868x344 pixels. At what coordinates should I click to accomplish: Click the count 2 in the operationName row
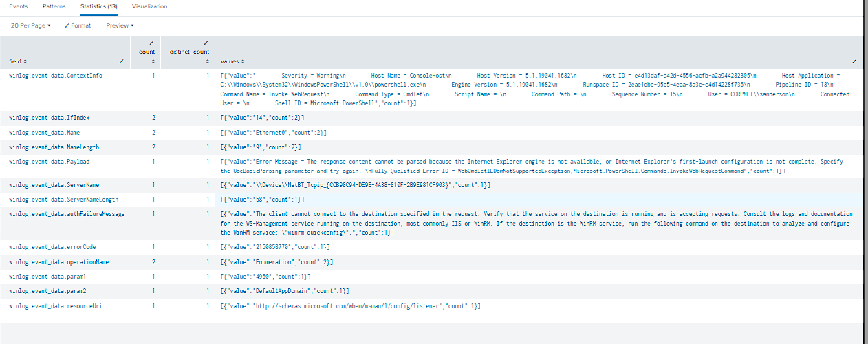click(153, 262)
